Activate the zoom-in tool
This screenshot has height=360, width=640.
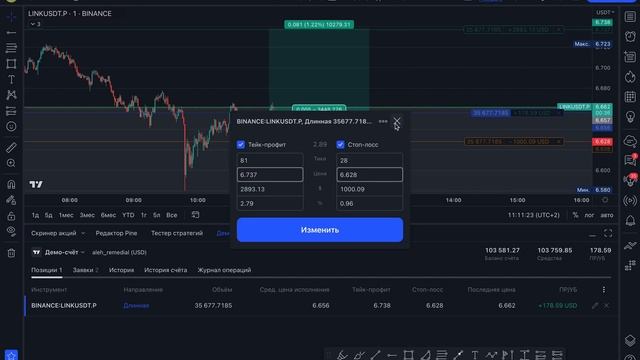pos(11,163)
